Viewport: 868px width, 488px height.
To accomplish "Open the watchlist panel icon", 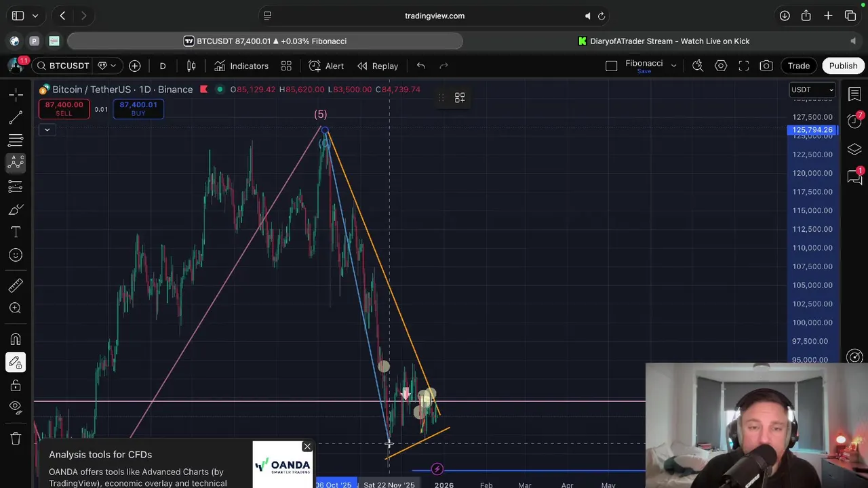I will pyautogui.click(x=854, y=94).
